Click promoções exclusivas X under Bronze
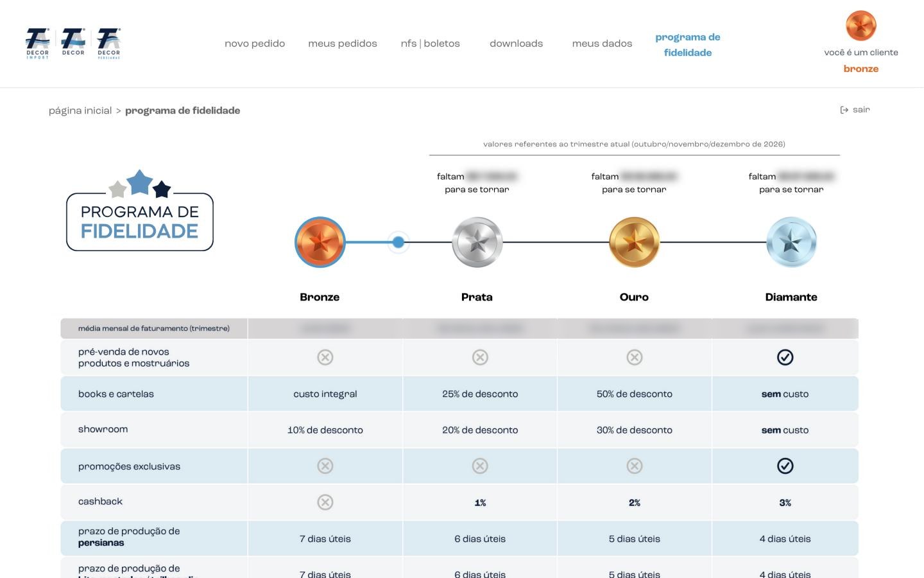The image size is (924, 578). pos(325,466)
